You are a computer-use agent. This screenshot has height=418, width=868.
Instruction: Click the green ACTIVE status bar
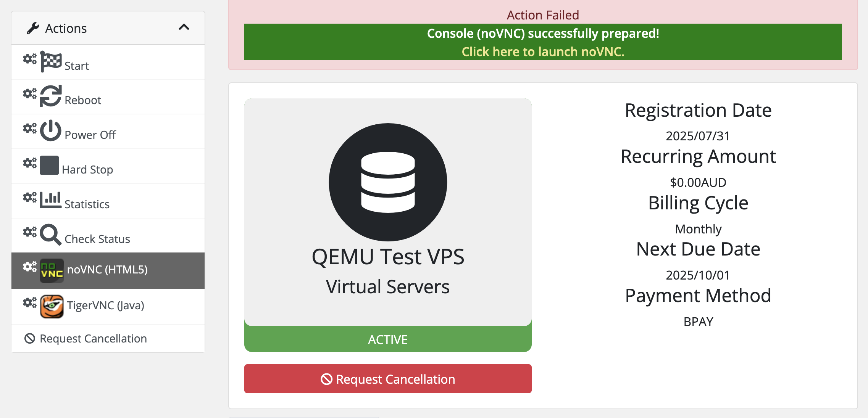[388, 339]
